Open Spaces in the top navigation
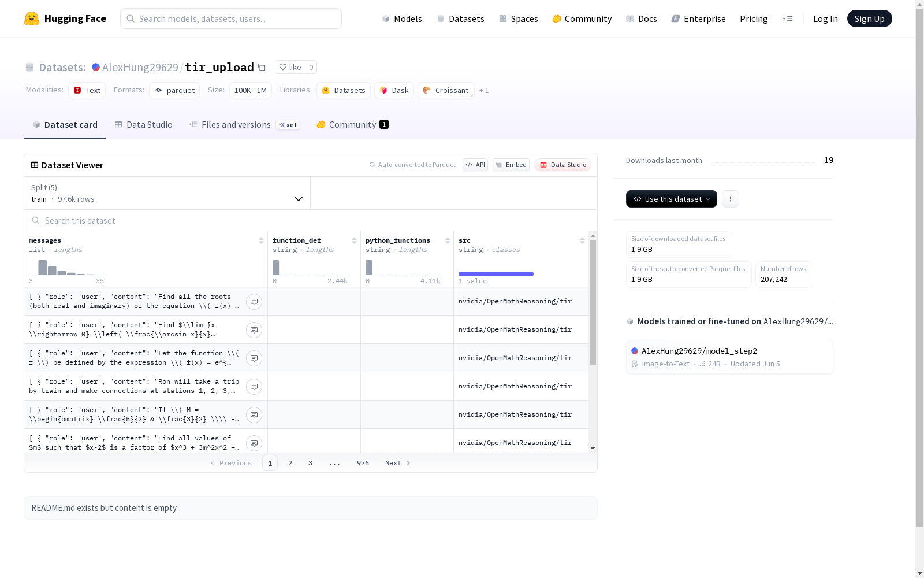 tap(519, 18)
